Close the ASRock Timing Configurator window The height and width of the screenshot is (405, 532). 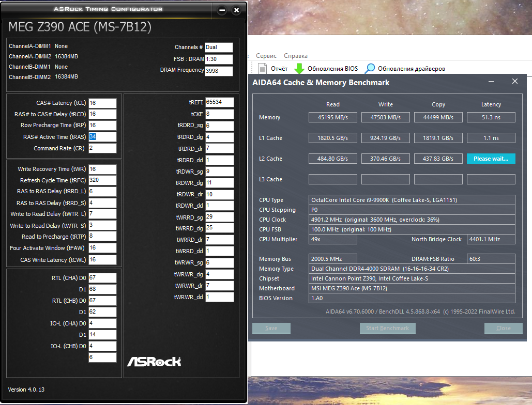[236, 10]
